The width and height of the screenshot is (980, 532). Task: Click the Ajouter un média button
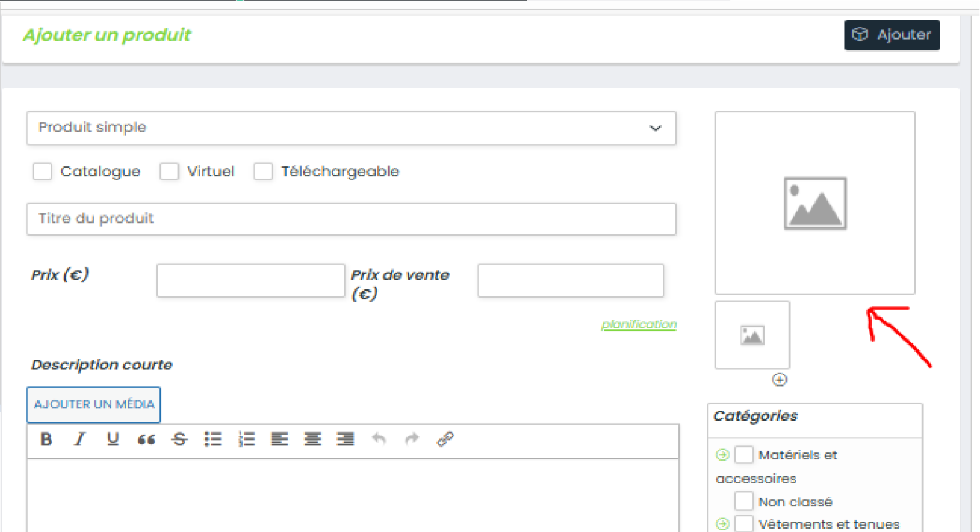click(x=94, y=405)
